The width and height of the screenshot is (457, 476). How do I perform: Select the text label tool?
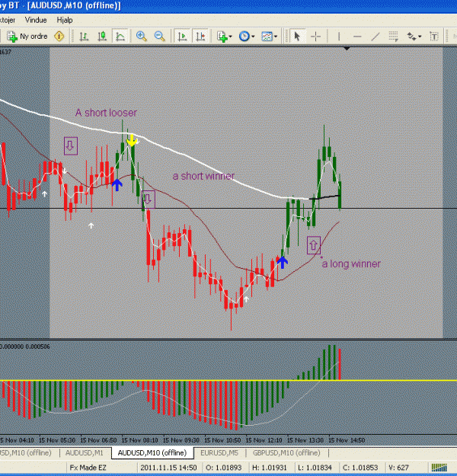pyautogui.click(x=434, y=37)
